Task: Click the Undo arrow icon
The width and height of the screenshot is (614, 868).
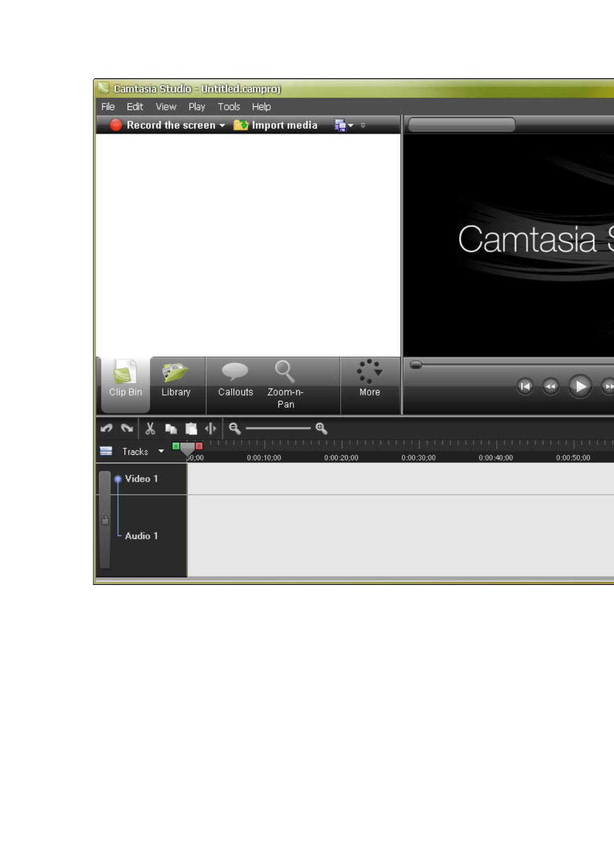Action: 106,429
